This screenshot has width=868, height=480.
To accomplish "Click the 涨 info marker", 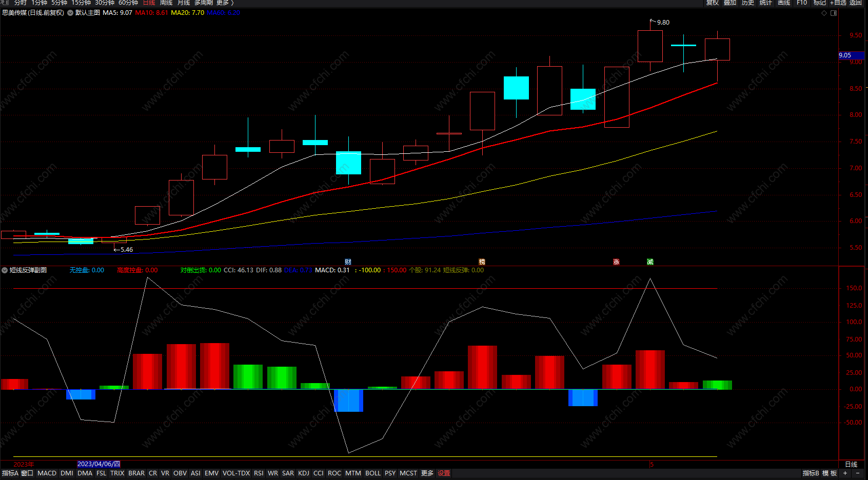I will click(x=616, y=262).
